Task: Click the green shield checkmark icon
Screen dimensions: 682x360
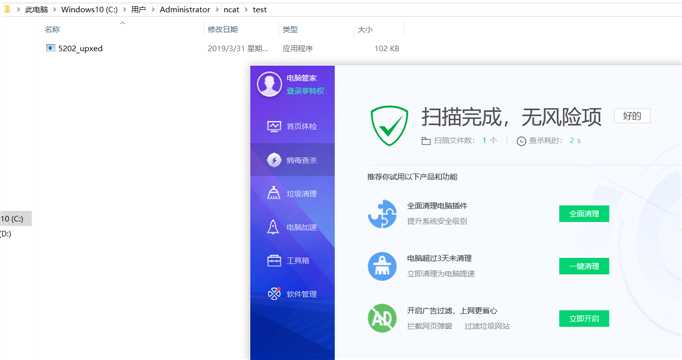Action: click(x=389, y=125)
